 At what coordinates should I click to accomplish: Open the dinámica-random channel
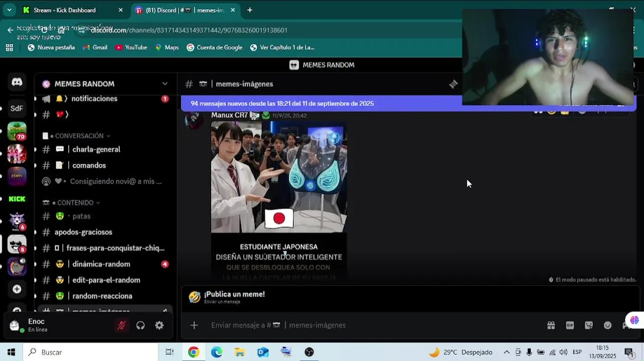tap(104, 264)
